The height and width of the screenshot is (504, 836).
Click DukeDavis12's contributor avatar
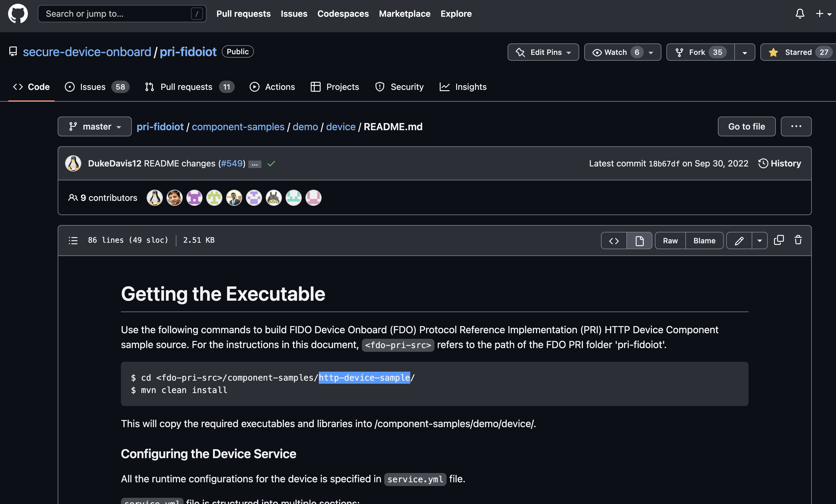[73, 163]
